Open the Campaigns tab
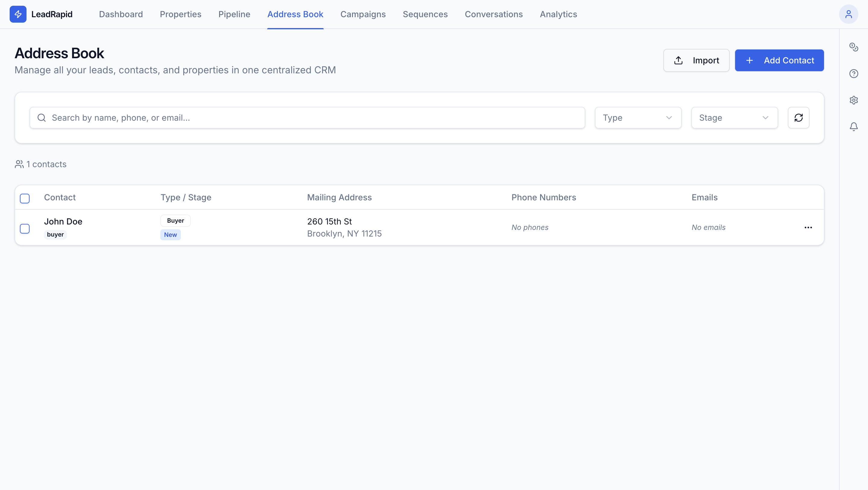 tap(363, 14)
